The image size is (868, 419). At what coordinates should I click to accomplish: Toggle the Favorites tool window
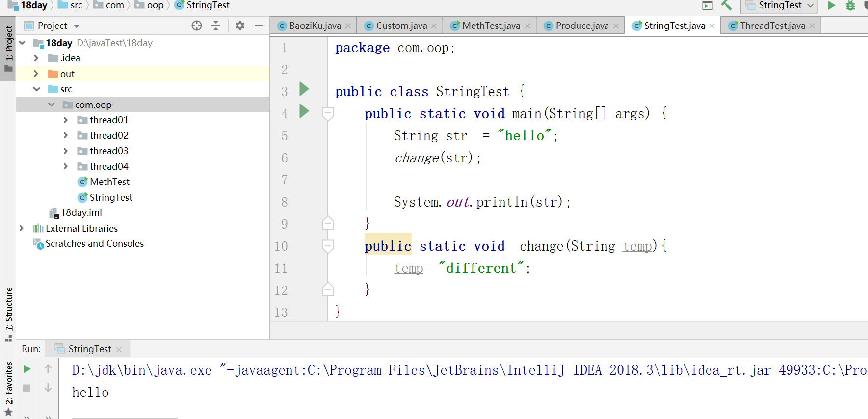[9, 388]
